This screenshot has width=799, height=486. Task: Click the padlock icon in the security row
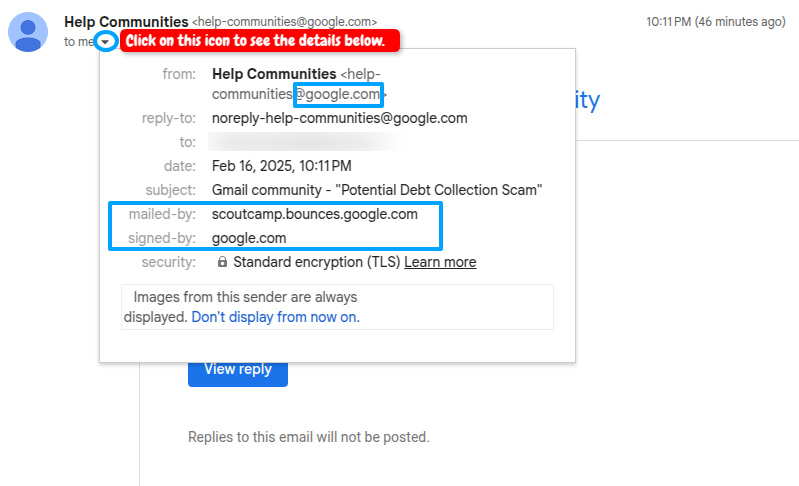[x=222, y=262]
